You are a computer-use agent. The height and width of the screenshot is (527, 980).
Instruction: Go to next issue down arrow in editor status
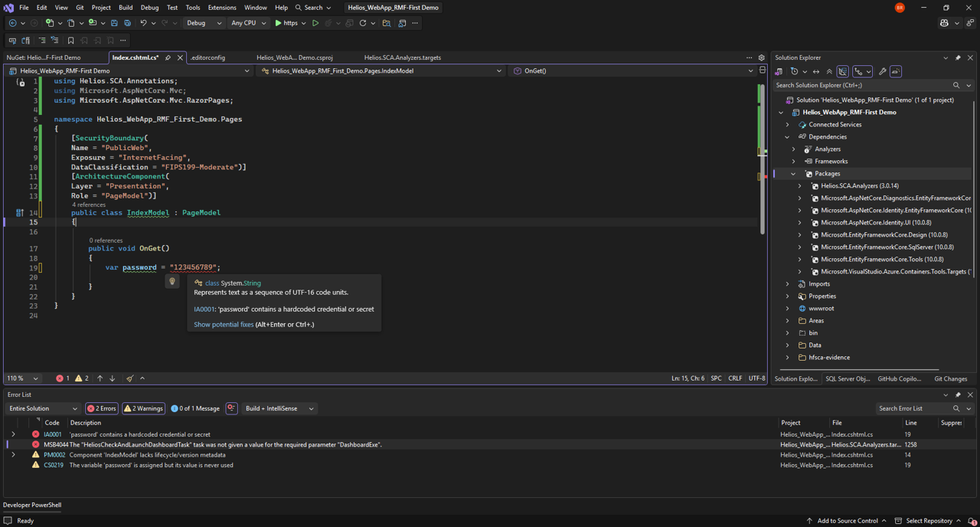[112, 378]
